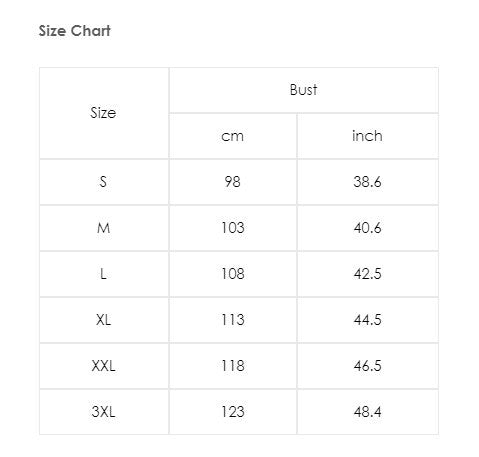The height and width of the screenshot is (457, 479).
Task: Select the 46.5 inch cell
Action: [368, 366]
